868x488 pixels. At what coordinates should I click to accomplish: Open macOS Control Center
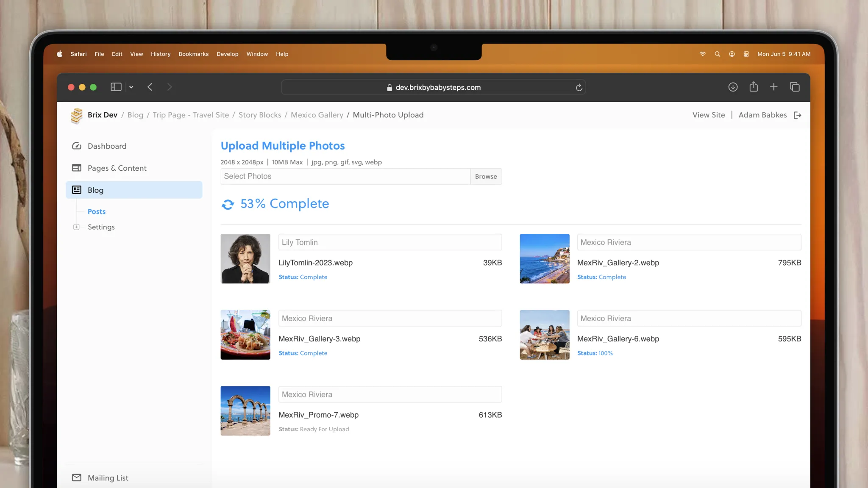click(x=746, y=54)
